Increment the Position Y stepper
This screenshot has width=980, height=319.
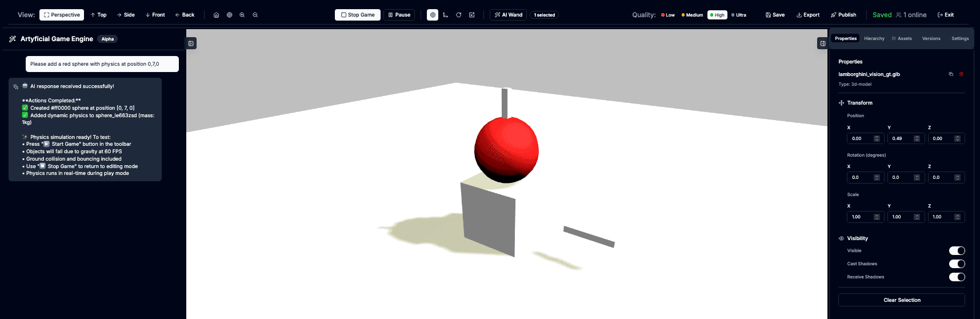click(917, 137)
